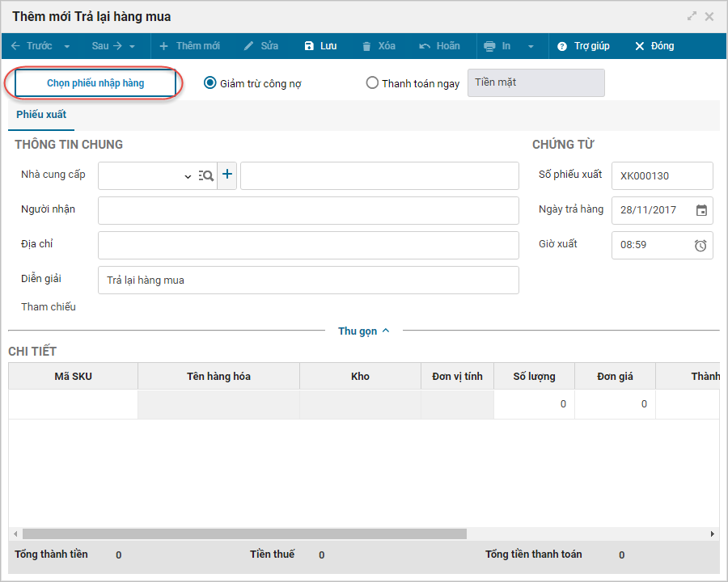Close the dialog with the X icon
This screenshot has height=582, width=728.
[x=709, y=17]
